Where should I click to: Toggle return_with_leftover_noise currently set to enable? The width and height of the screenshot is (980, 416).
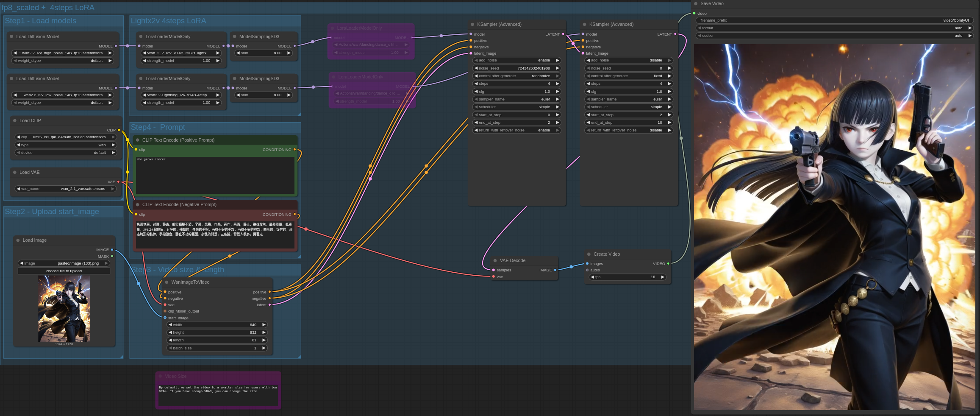[516, 130]
